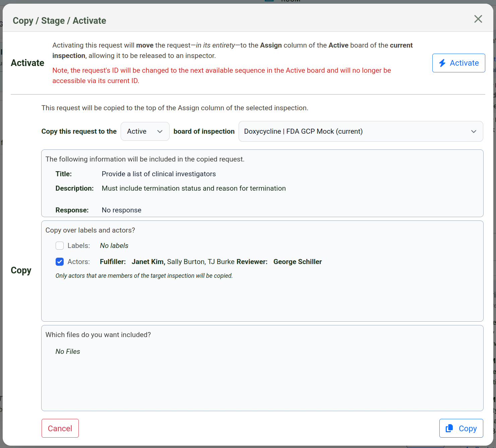Click the chevron at the inspection selector's right edge
496x448 pixels.
[474, 131]
